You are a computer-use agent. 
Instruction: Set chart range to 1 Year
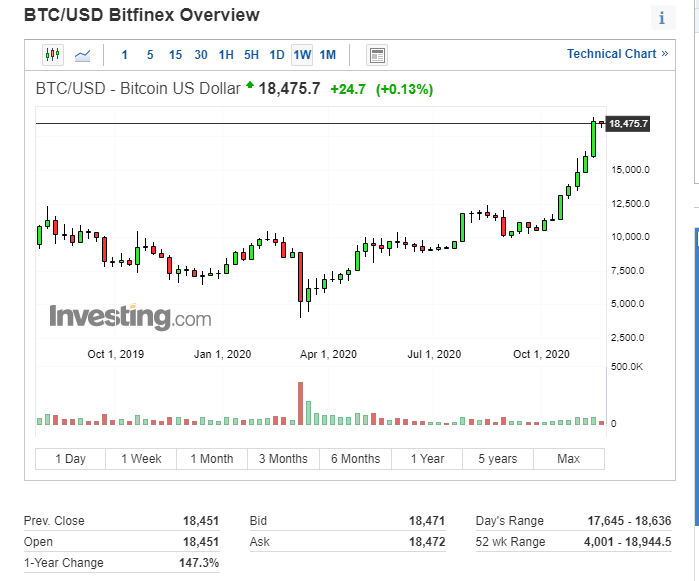tap(427, 459)
